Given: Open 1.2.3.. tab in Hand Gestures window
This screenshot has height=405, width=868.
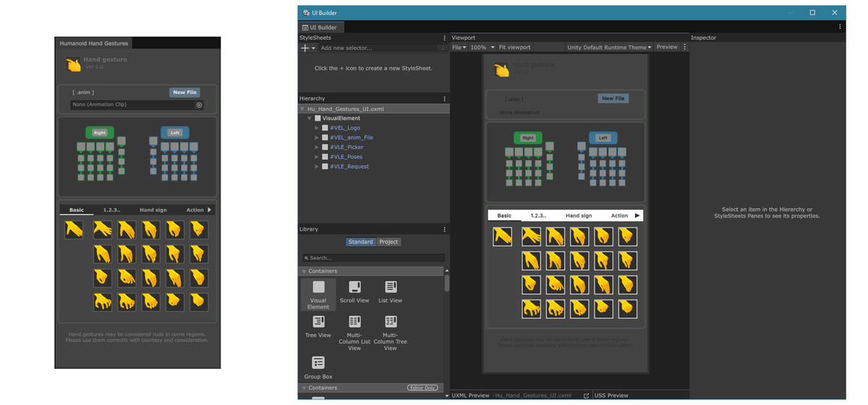Looking at the screenshot, I should click(x=112, y=210).
